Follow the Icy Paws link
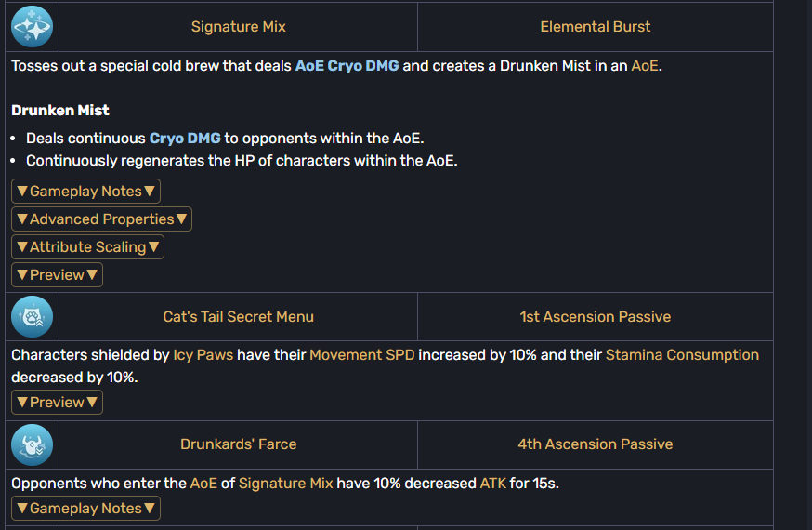Viewport: 812px width, 530px height. 203,355
